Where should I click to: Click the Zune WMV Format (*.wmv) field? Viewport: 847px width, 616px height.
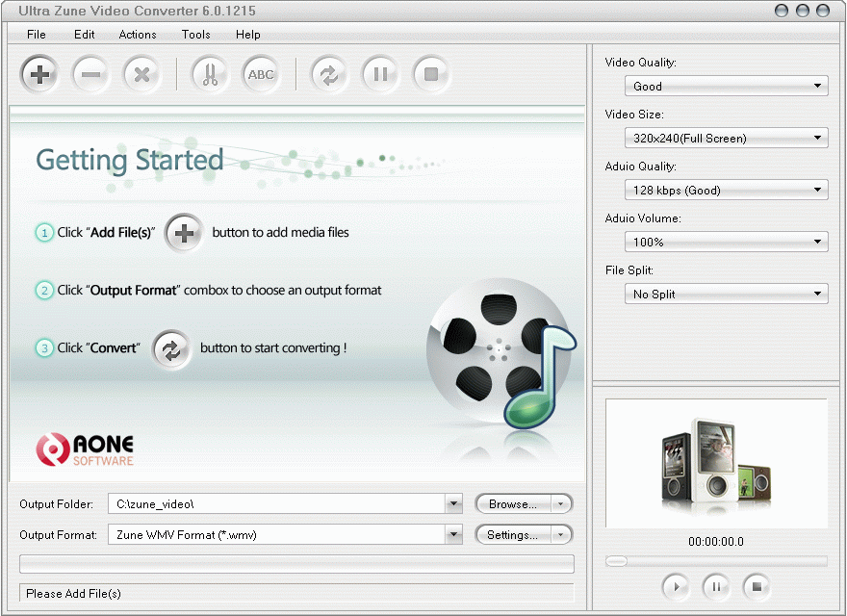click(277, 534)
